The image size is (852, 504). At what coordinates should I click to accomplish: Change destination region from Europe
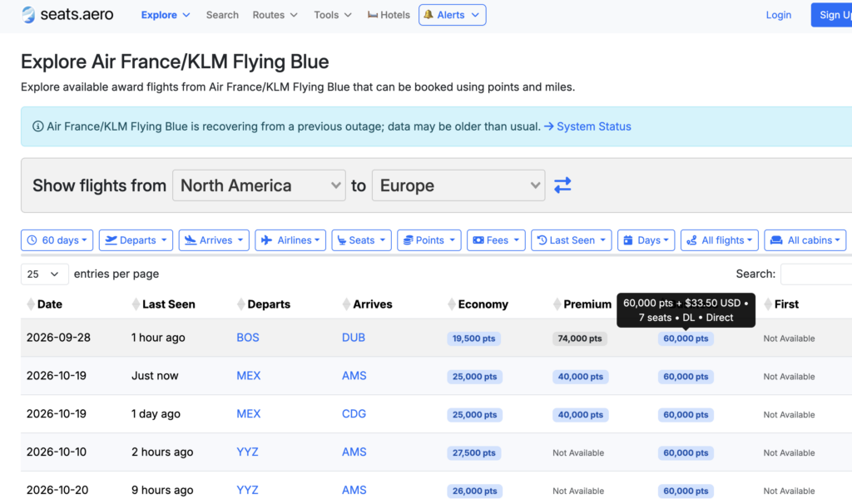click(458, 185)
